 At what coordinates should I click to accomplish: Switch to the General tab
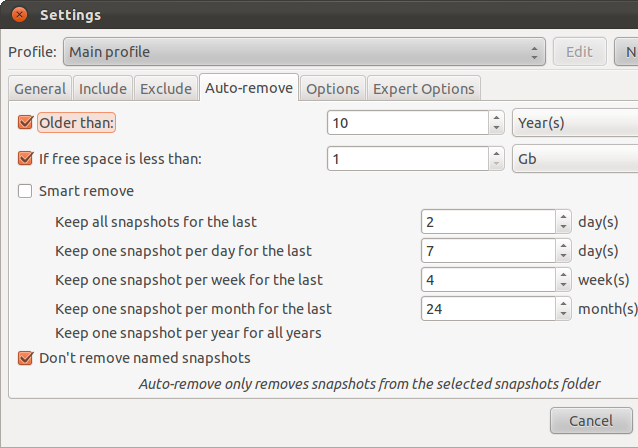[x=40, y=89]
